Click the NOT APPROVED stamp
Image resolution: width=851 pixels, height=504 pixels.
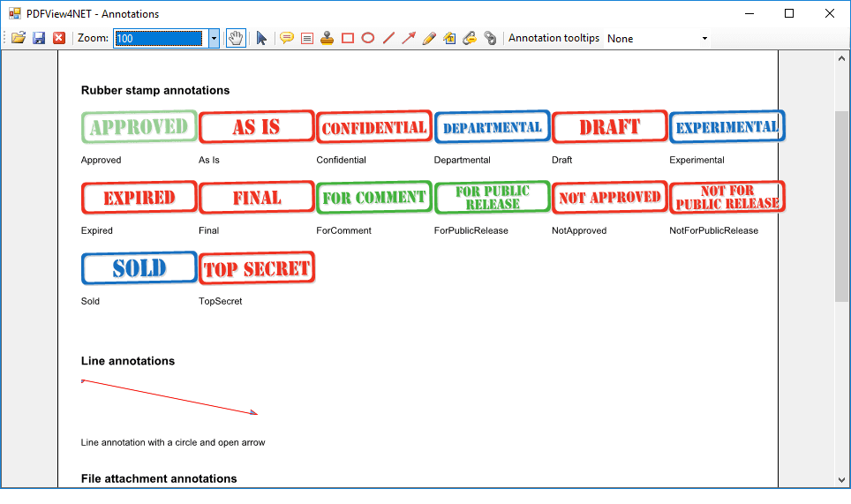pos(609,198)
